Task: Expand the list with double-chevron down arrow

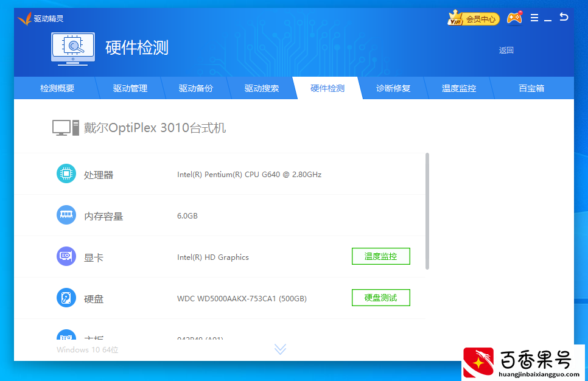Action: (x=280, y=349)
